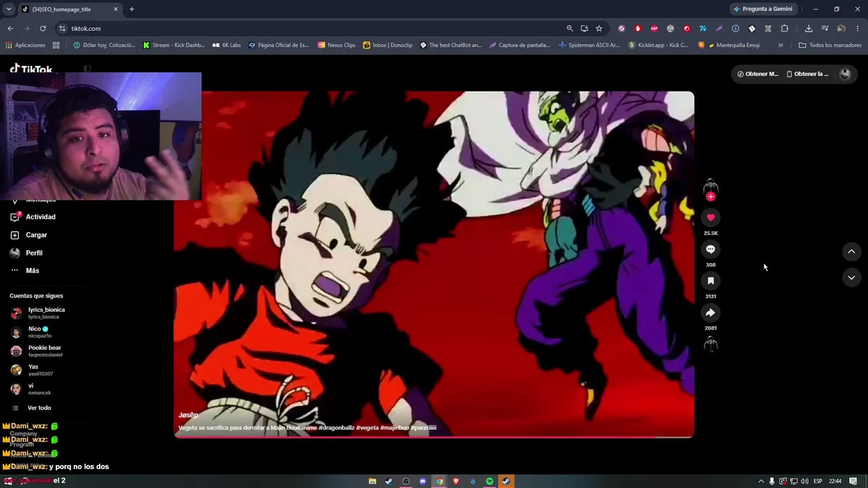Image resolution: width=868 pixels, height=488 pixels.
Task: Click the Obtener M... button
Action: tap(758, 74)
